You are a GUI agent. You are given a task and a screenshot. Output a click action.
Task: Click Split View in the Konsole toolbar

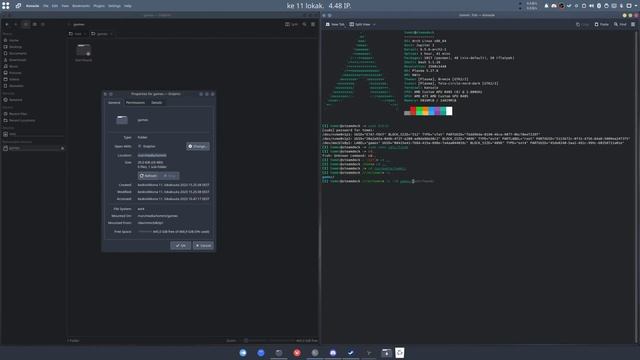pos(360,24)
